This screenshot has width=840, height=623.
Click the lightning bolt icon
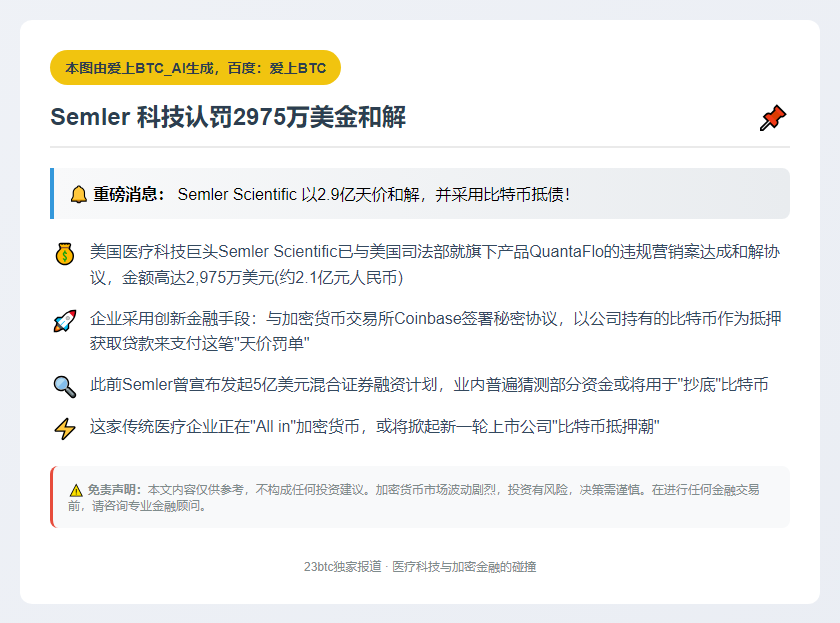click(x=65, y=429)
